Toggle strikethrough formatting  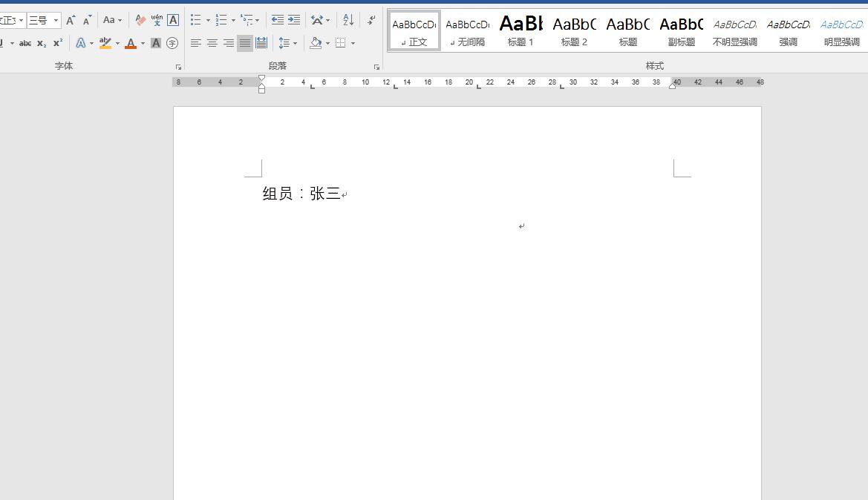[x=25, y=44]
